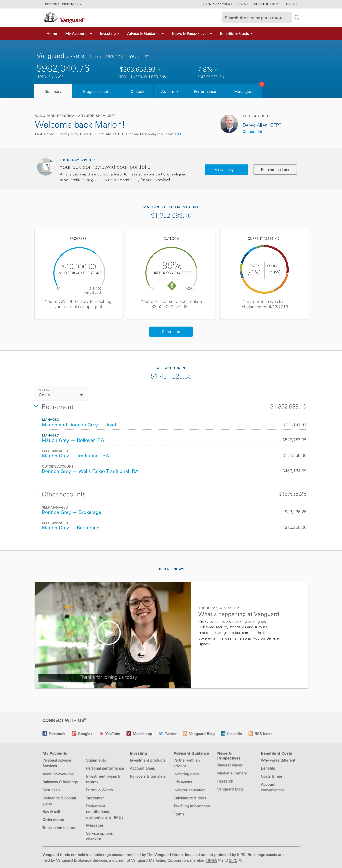Click the Derek Allen, CFP advisor name

coord(262,125)
